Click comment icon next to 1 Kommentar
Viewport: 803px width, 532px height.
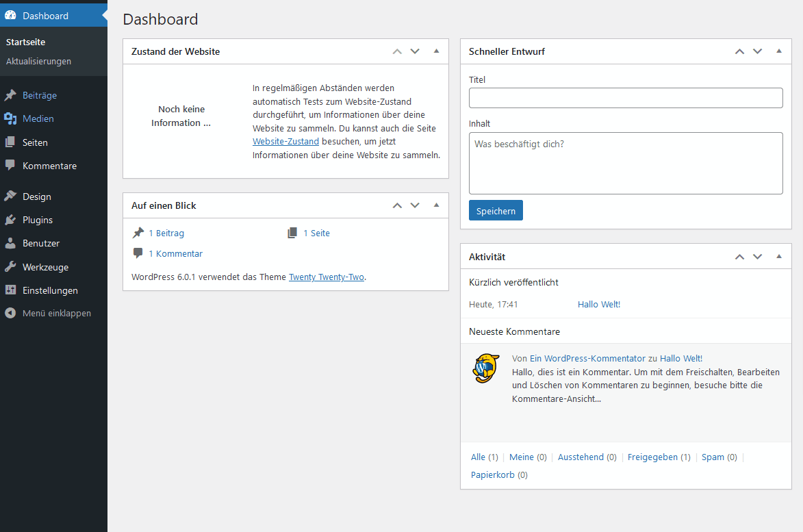pyautogui.click(x=138, y=253)
